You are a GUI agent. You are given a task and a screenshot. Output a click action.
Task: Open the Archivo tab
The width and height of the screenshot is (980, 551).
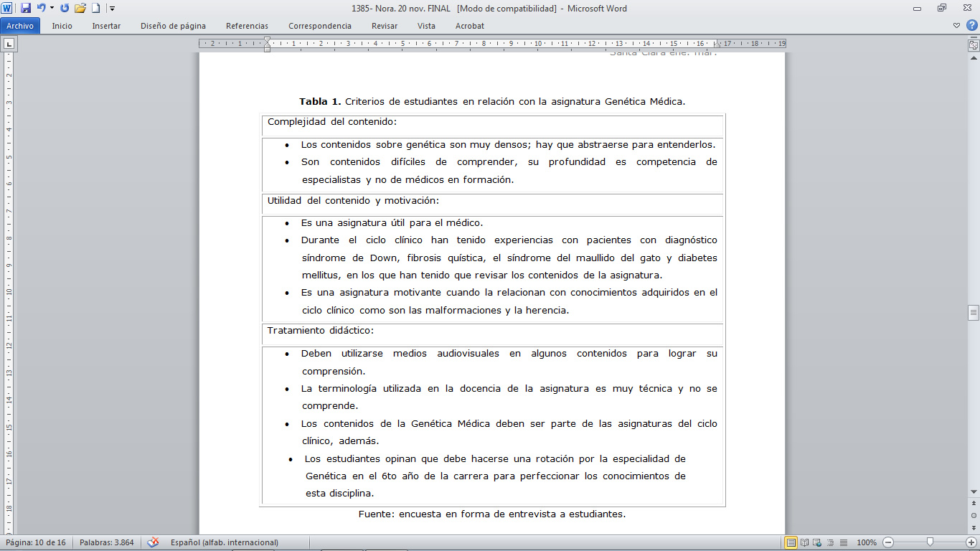pos(20,26)
